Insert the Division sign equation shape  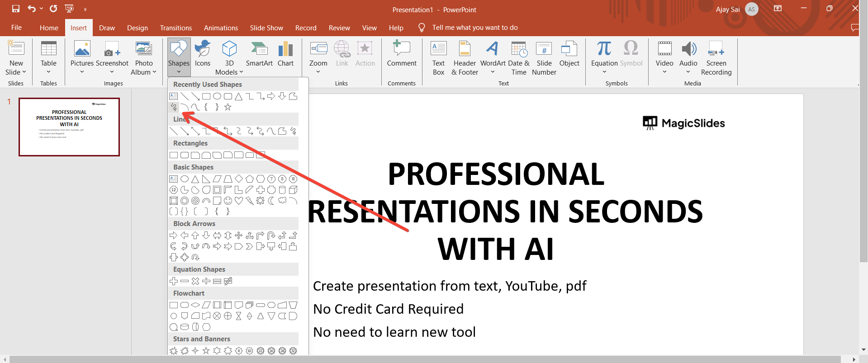206,281
